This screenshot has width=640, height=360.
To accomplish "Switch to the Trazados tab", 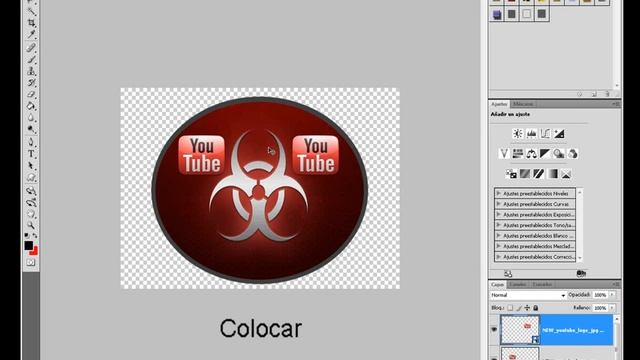I will pyautogui.click(x=542, y=284).
